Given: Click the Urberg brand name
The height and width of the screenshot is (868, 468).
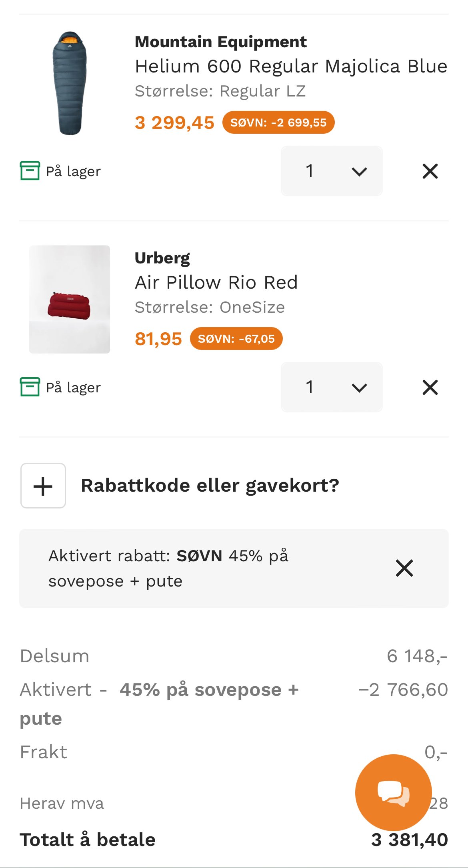Looking at the screenshot, I should pyautogui.click(x=162, y=258).
